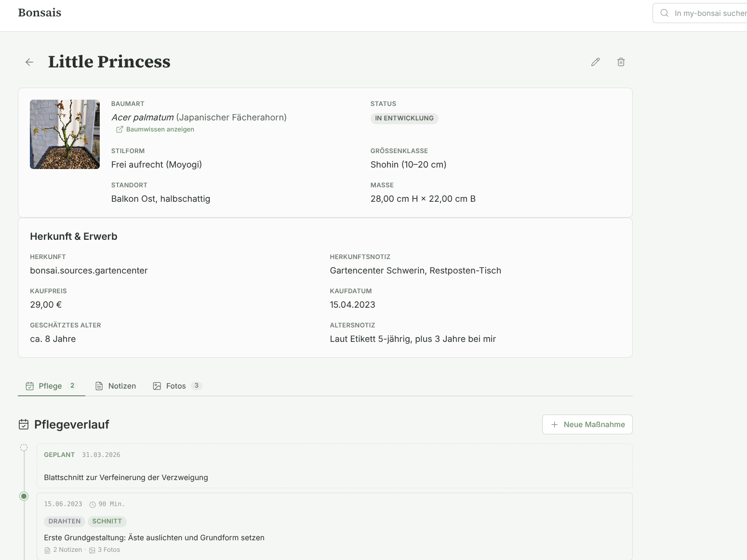Viewport: 747px width, 560px height.
Task: Click the calendar icon beside Pflegeverlauf
Action: point(24,425)
